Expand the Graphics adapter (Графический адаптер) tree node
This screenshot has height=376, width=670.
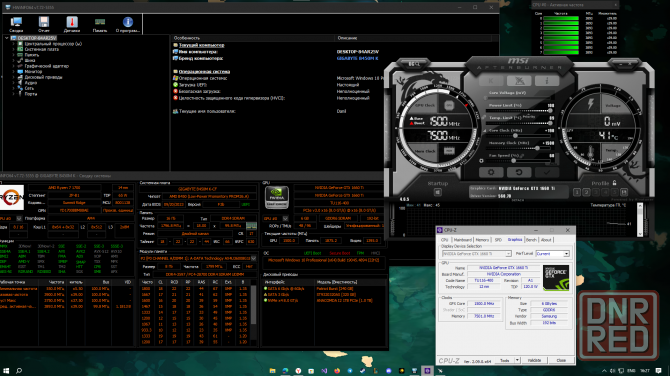pos(13,66)
